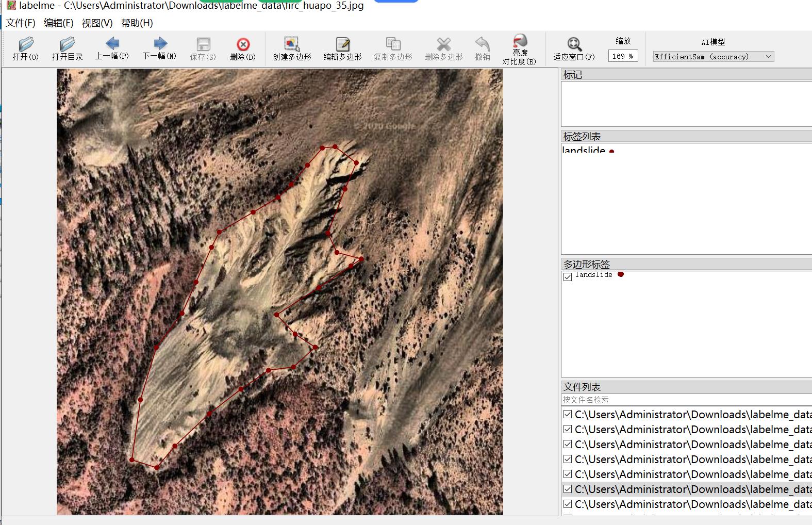812x525 pixels.
Task: Go to next image (下一幅)
Action: point(160,48)
